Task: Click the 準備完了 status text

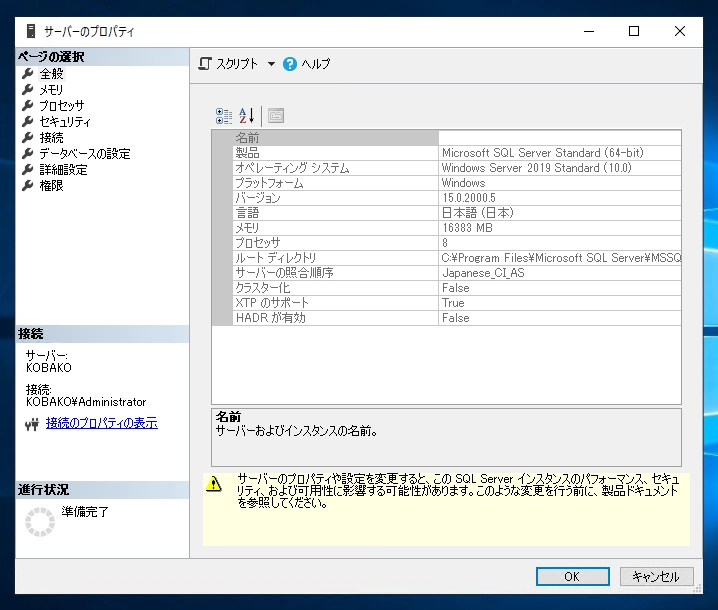Action: click(85, 512)
